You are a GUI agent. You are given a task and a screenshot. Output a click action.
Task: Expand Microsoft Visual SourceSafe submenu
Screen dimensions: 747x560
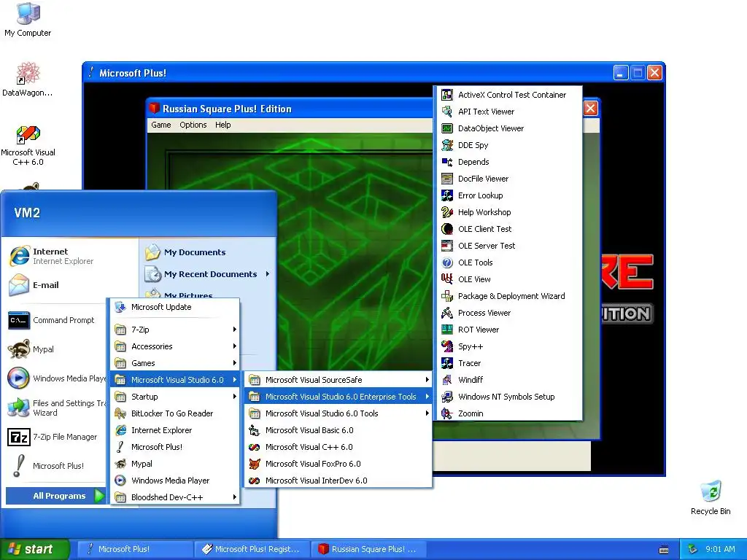tap(338, 379)
